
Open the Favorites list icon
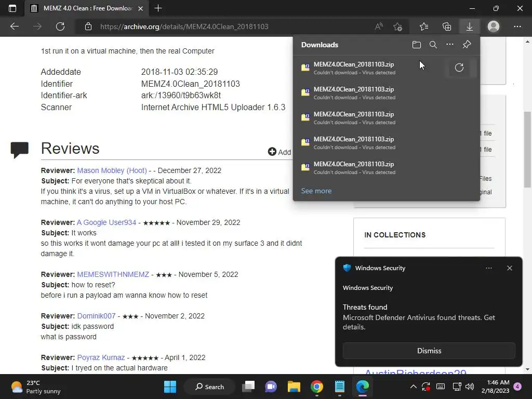tap(424, 26)
